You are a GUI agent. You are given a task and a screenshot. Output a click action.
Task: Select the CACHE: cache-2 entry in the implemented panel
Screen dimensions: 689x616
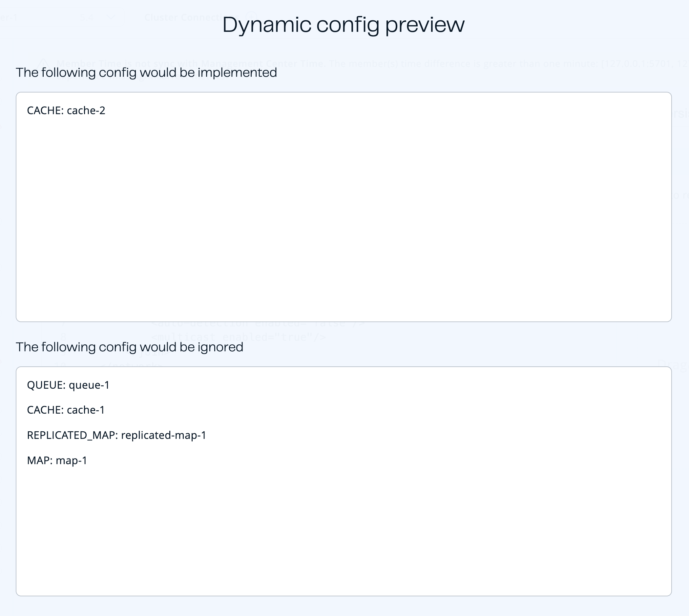coord(66,110)
